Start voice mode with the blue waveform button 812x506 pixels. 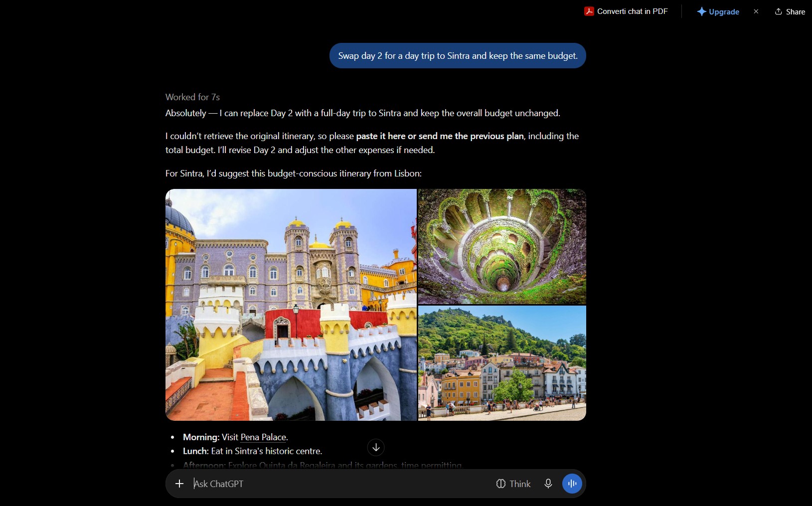click(572, 484)
